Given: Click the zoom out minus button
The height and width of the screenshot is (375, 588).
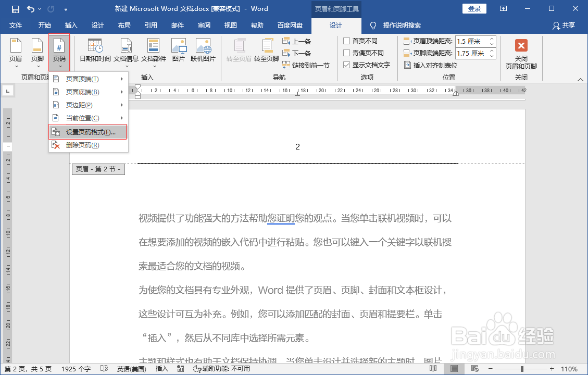Looking at the screenshot, I should 490,369.
